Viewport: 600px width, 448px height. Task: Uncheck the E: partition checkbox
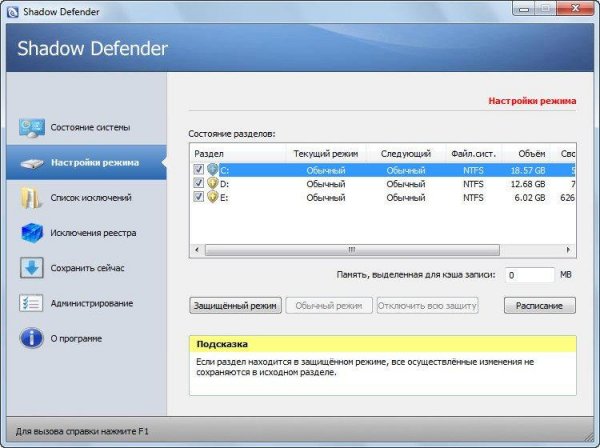[x=198, y=197]
